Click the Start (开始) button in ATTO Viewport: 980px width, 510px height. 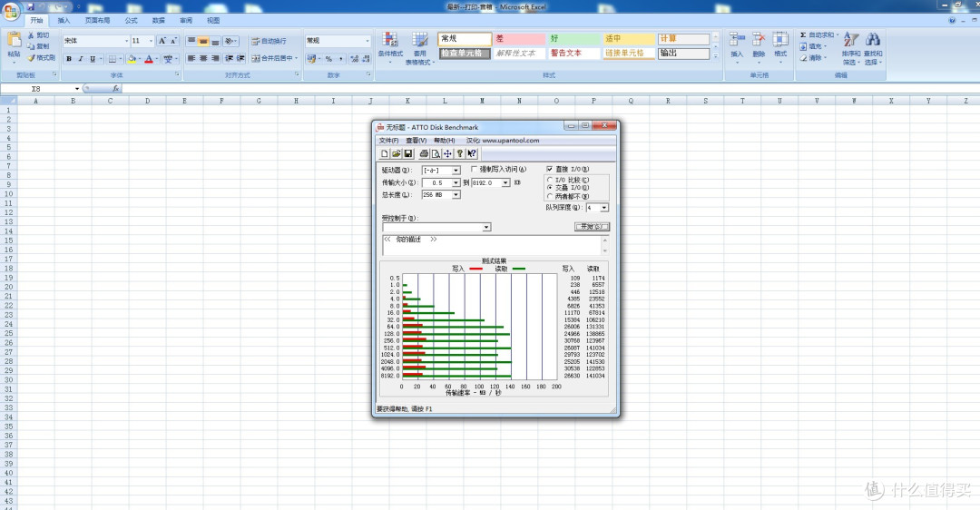point(592,227)
